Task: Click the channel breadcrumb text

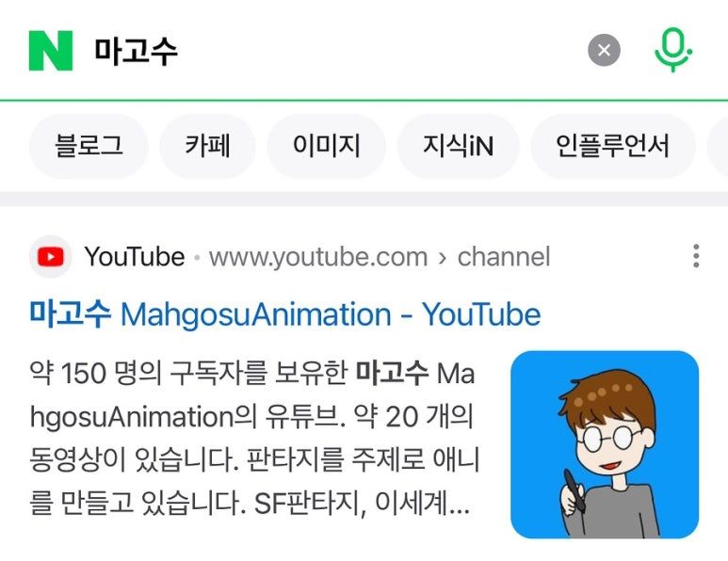Action: [504, 257]
